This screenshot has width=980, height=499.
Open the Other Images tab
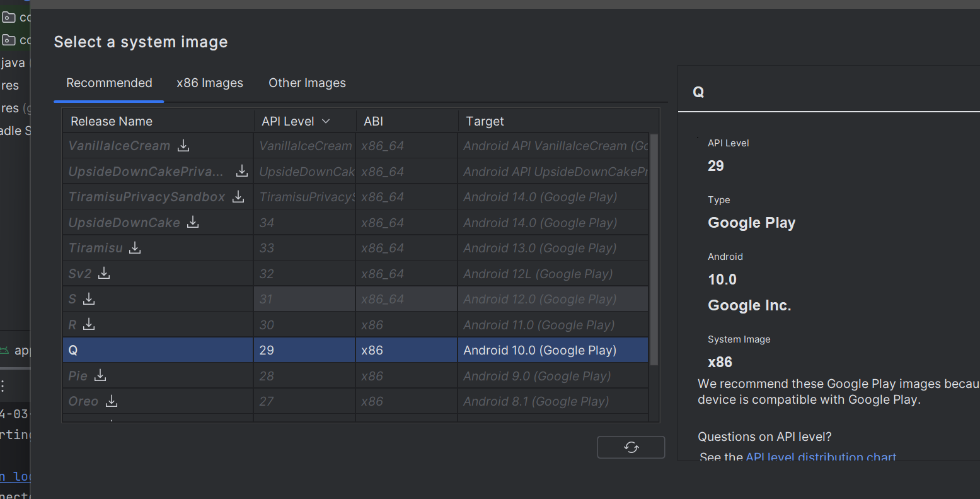307,83
